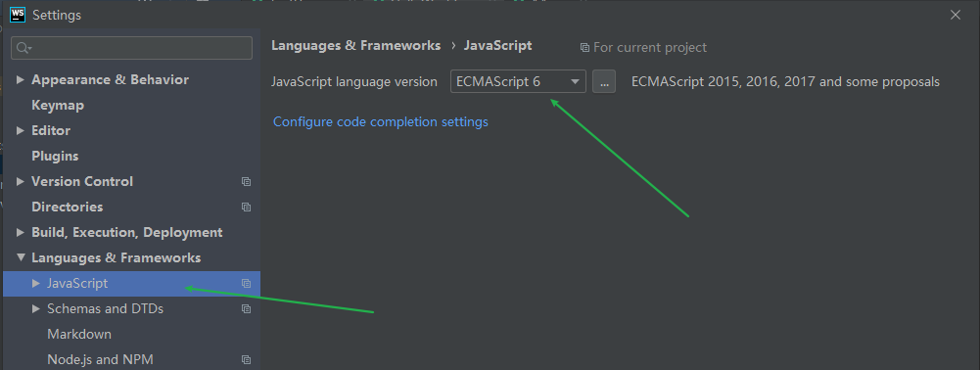Image resolution: width=980 pixels, height=370 pixels.
Task: Click the For current project icon
Action: tap(584, 48)
